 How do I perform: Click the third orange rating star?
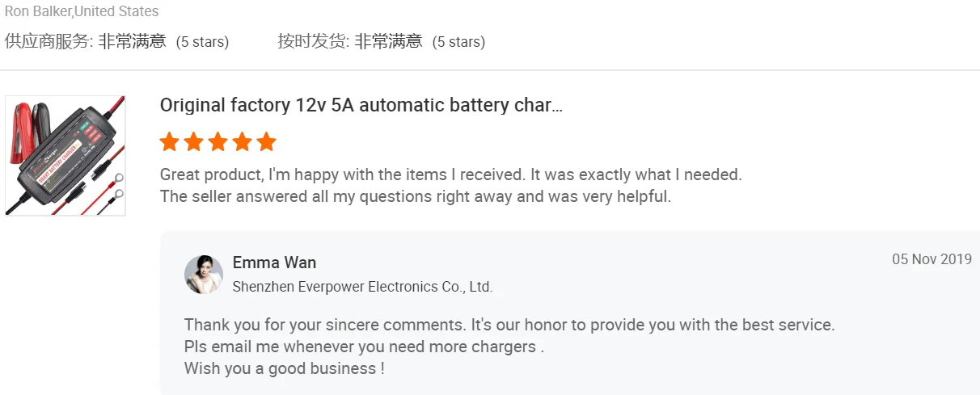[x=218, y=143]
